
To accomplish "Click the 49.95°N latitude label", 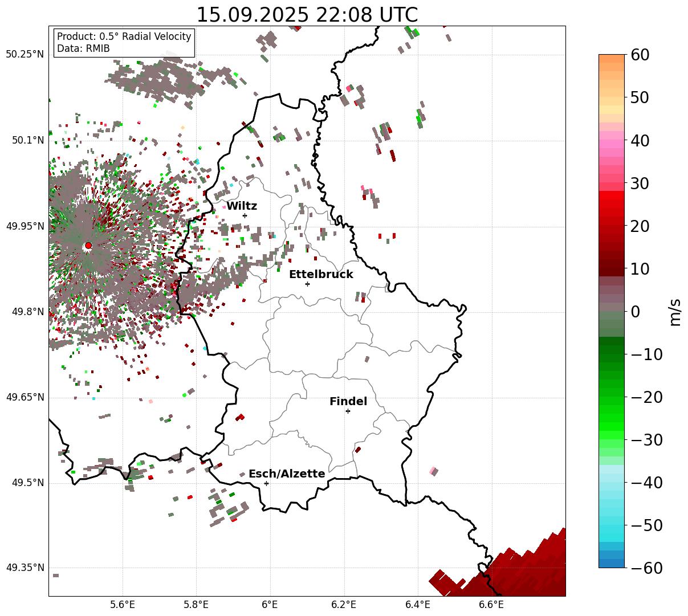I will pos(25,226).
